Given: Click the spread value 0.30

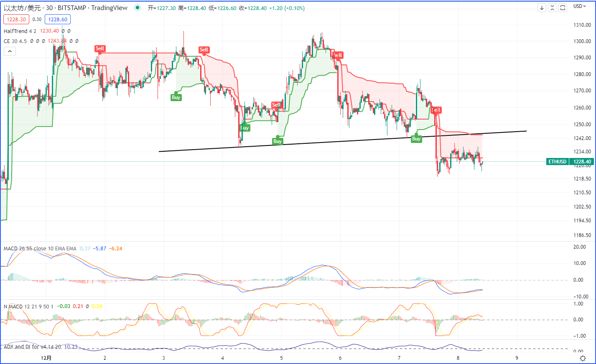Looking at the screenshot, I should (37, 19).
